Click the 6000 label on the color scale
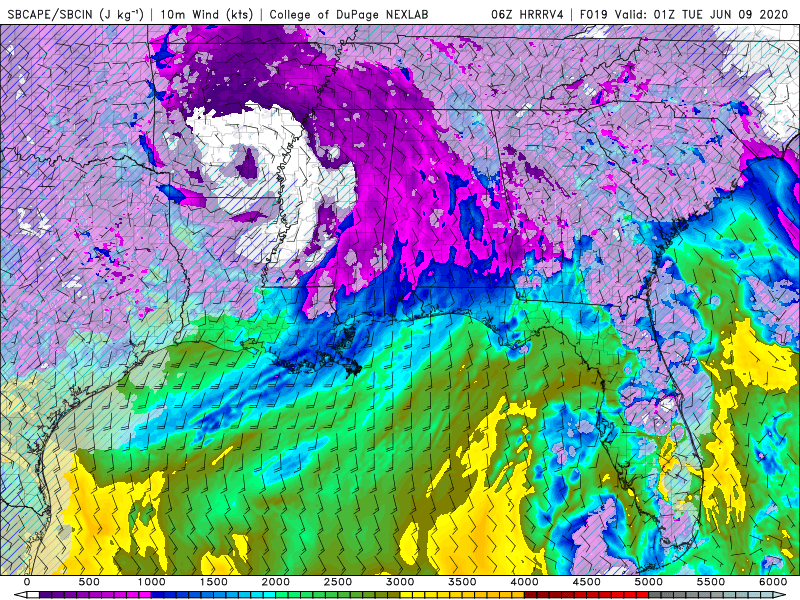800x600 pixels. (x=773, y=582)
